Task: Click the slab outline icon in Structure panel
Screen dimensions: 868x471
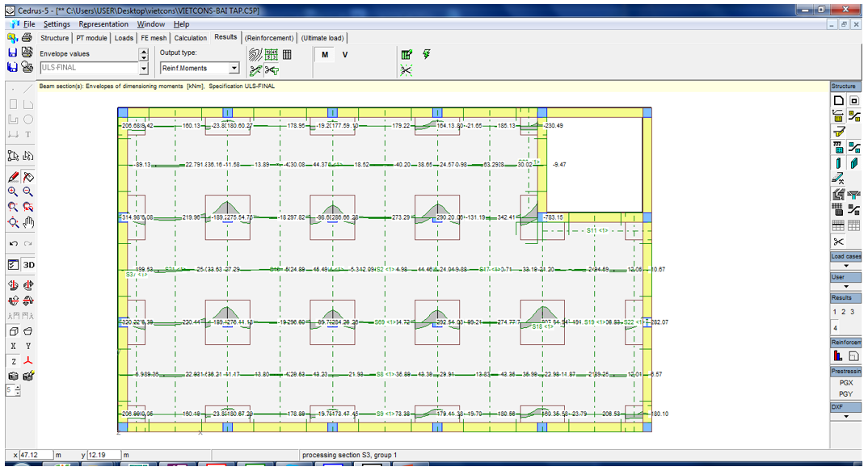Action: pyautogui.click(x=839, y=100)
